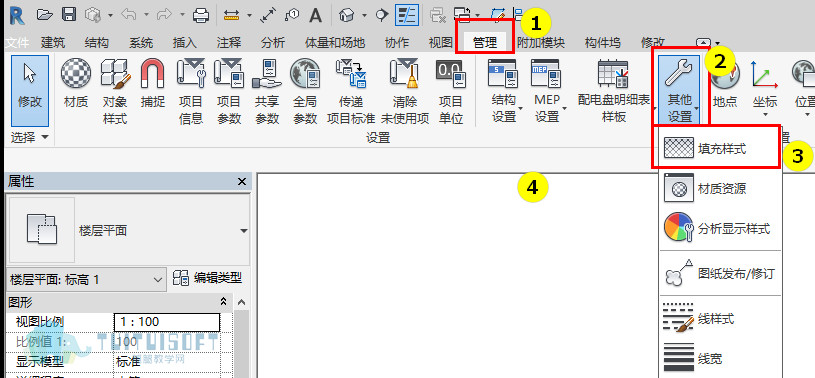Switch to the 视图 ribbon tab
Viewport: 815px width, 378px height.
click(x=441, y=43)
